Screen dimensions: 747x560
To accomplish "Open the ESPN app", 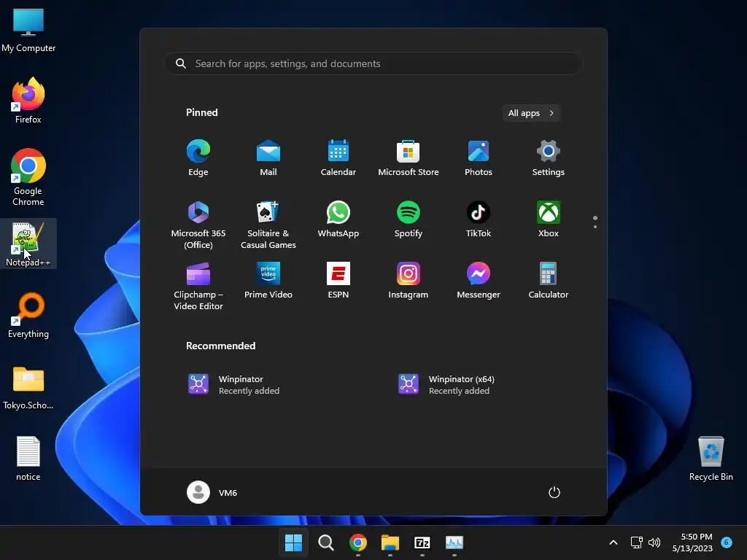I will tap(338, 281).
